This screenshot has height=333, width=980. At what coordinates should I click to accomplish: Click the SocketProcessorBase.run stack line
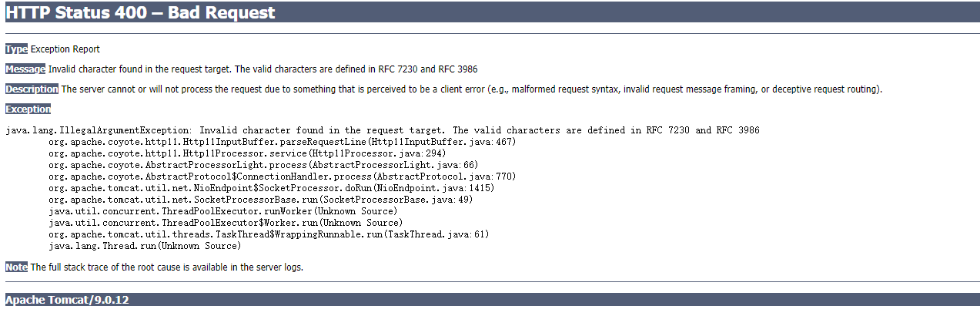[x=260, y=200]
